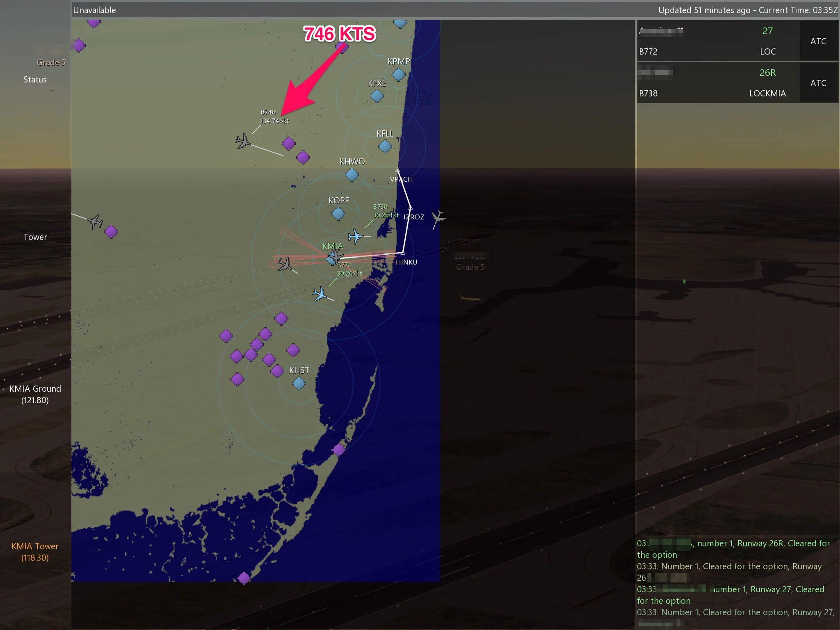Select the KHWO airport marker
The height and width of the screenshot is (630, 840).
coord(352,175)
